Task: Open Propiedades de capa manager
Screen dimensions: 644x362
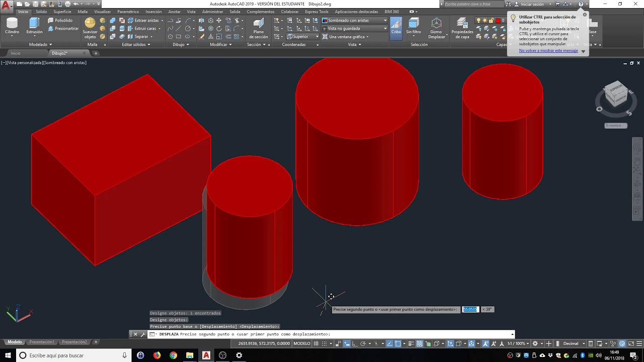Action: coord(462,28)
